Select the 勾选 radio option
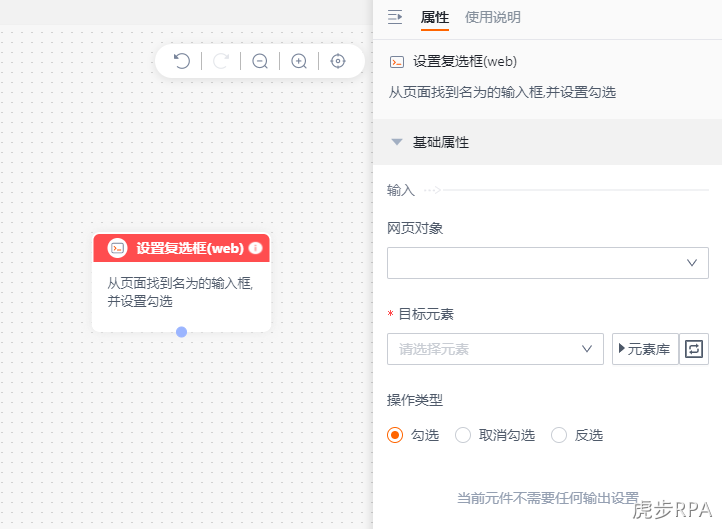Image resolution: width=722 pixels, height=529 pixels. point(395,435)
